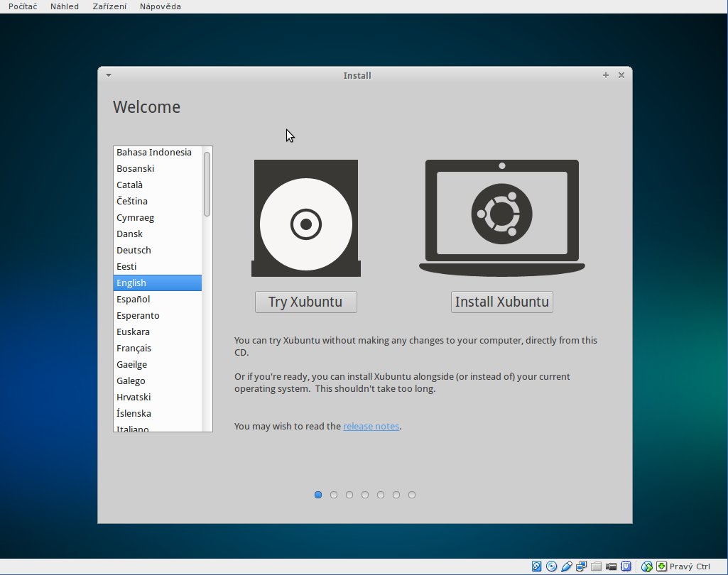The width and height of the screenshot is (728, 575).
Task: Select Bahasa Indonesia in the language list
Action: (158, 152)
